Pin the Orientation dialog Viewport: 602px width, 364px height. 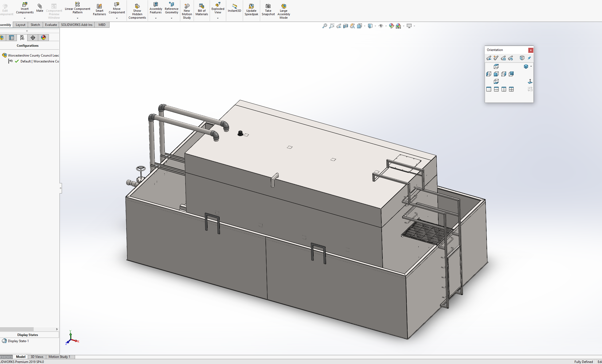coord(529,58)
